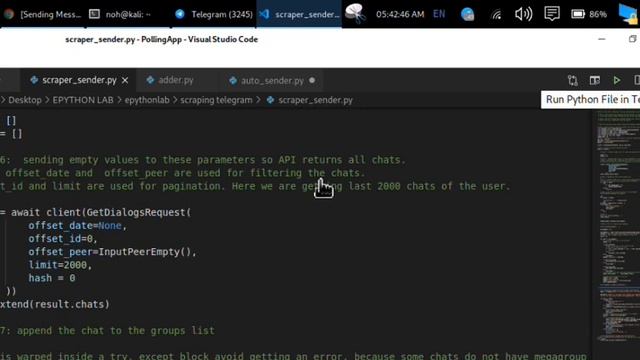The height and width of the screenshot is (360, 640).
Task: Click the offset_id=0 line
Action: click(63, 239)
